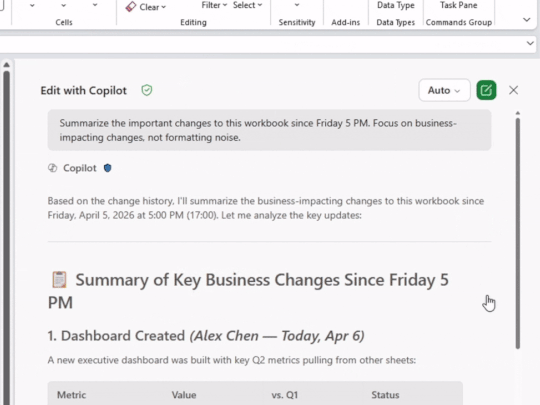Click the green new chat compose icon
Viewport: 540px width, 405px height.
click(486, 90)
